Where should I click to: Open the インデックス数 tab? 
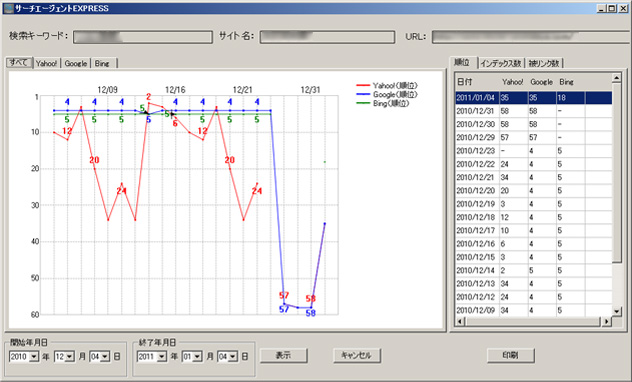(501, 63)
